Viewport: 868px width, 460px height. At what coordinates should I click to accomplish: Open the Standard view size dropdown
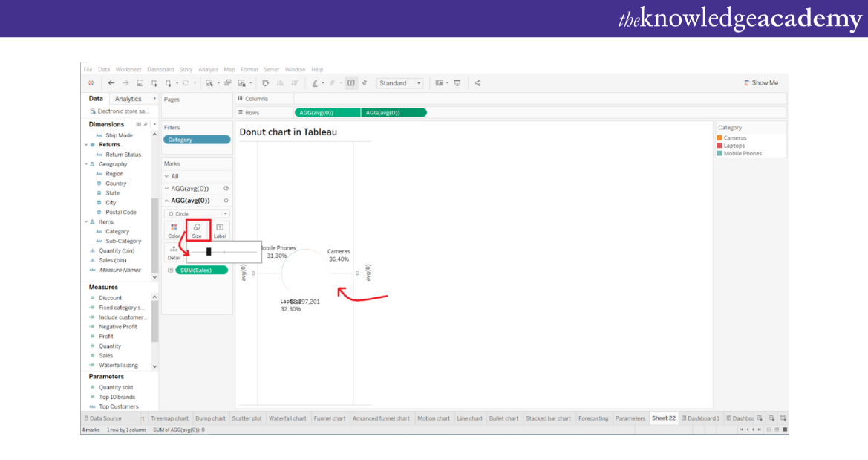pyautogui.click(x=399, y=83)
